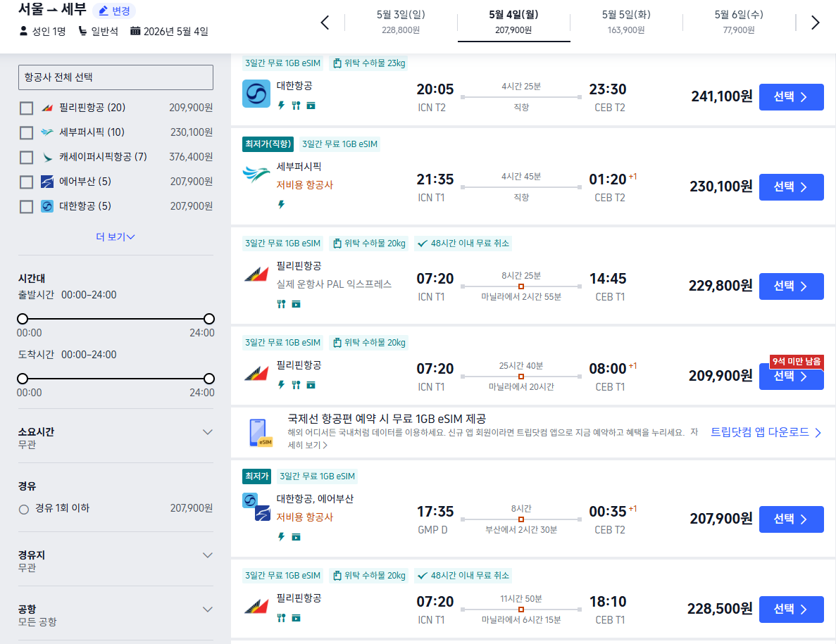Click power outlet icon on 20:05 Korean Air flight
The image size is (836, 644).
click(x=281, y=106)
